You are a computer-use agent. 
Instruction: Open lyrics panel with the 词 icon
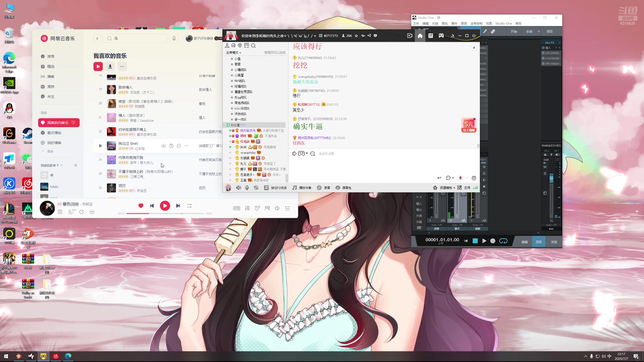click(247, 208)
